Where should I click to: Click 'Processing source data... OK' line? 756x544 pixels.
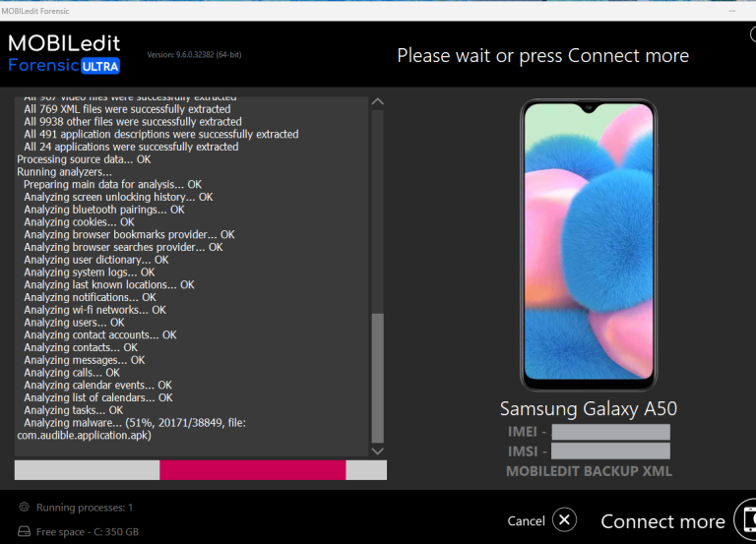coord(84,160)
